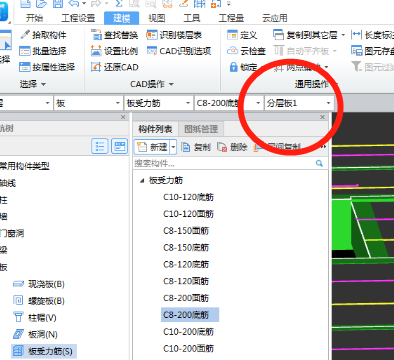Select C10-200面筋 in component list
This screenshot has width=394, height=360.
point(188,348)
